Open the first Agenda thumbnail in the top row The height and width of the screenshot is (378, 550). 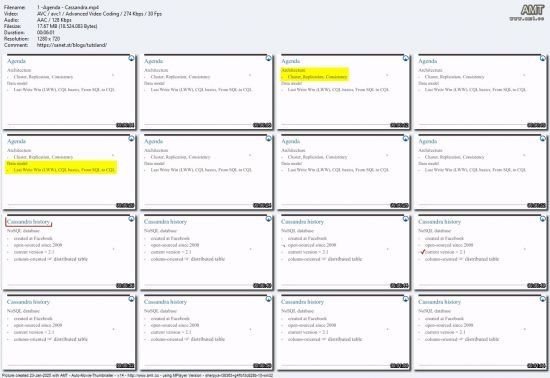point(69,92)
